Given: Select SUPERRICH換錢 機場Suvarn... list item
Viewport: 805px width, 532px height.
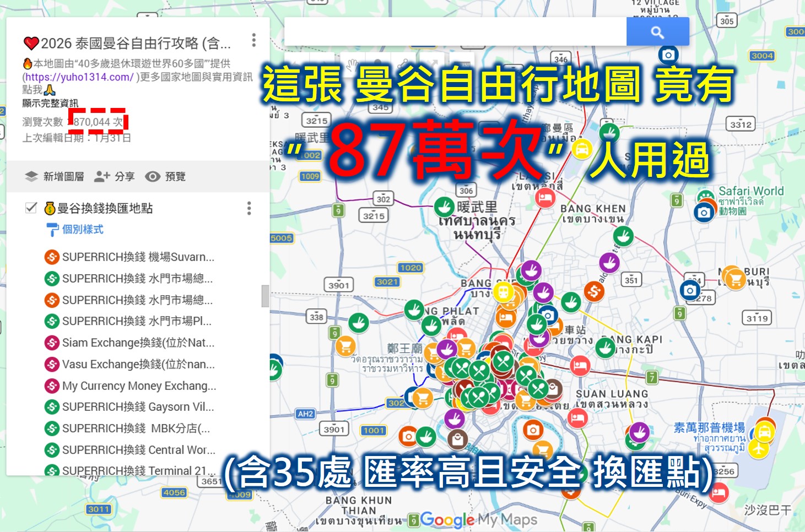Looking at the screenshot, I should click(138, 257).
